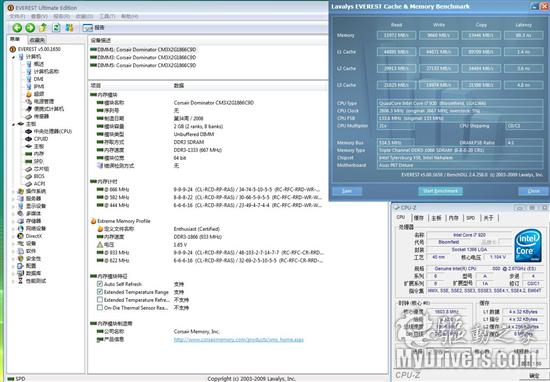This screenshot has height=382, width=550.
Task: Open the 中央处理器(CPU) tree item
Action: 53,131
